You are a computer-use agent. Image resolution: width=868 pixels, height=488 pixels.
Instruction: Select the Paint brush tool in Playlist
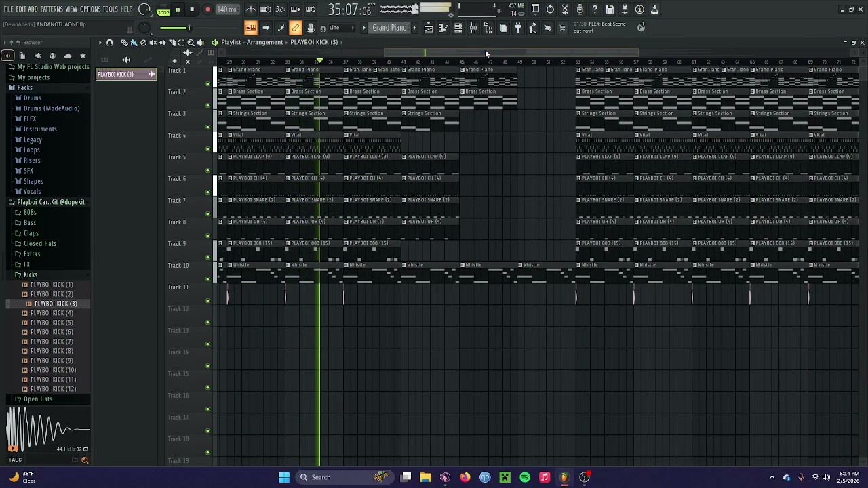134,43
